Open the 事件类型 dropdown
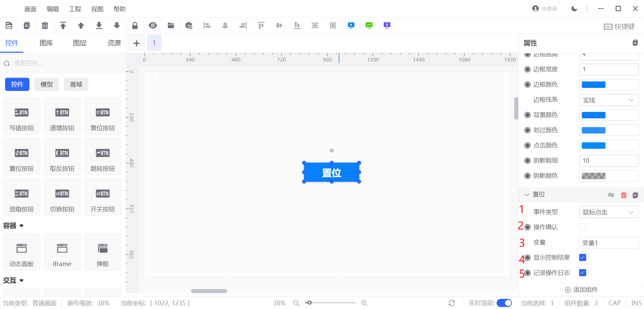Image resolution: width=644 pixels, height=309 pixels. [x=609, y=212]
